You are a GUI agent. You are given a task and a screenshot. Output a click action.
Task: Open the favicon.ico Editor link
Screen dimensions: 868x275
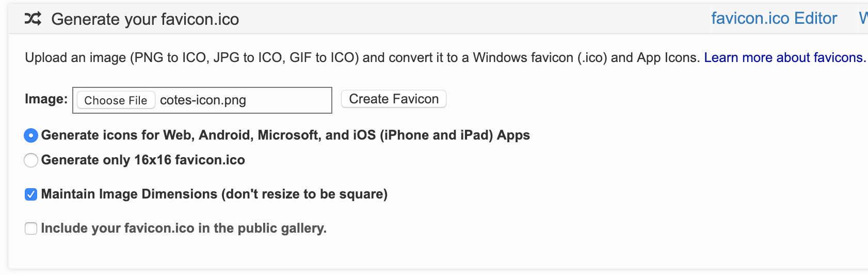pos(774,19)
